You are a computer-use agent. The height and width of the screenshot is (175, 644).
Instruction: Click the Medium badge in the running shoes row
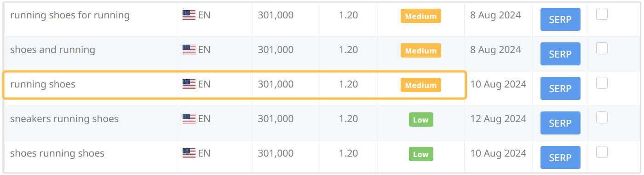tap(421, 85)
